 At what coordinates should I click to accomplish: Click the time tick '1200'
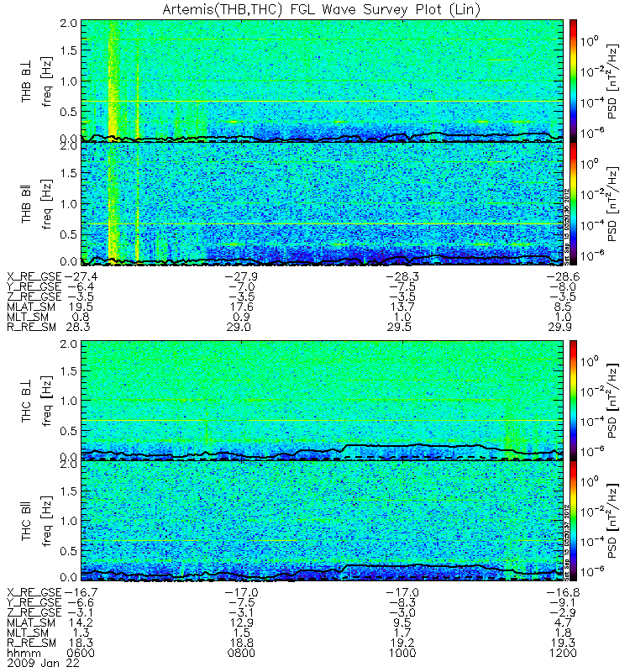tap(563, 654)
